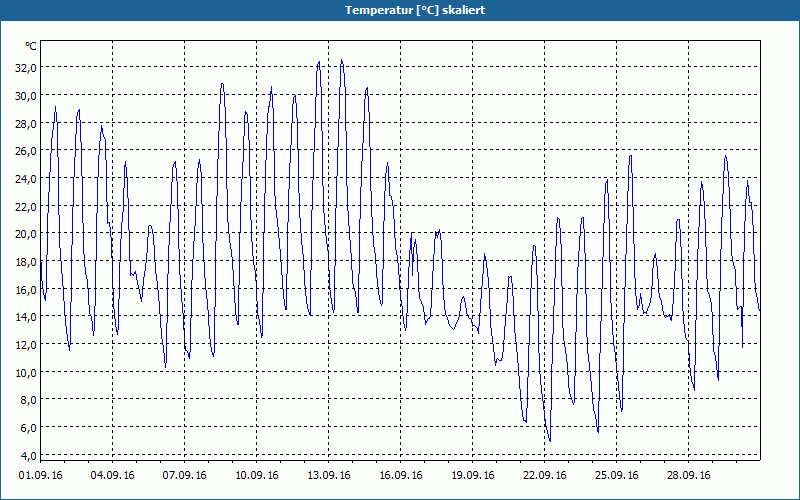The image size is (800, 500).
Task: Click the 14,0 axis label
Action: 26,317
